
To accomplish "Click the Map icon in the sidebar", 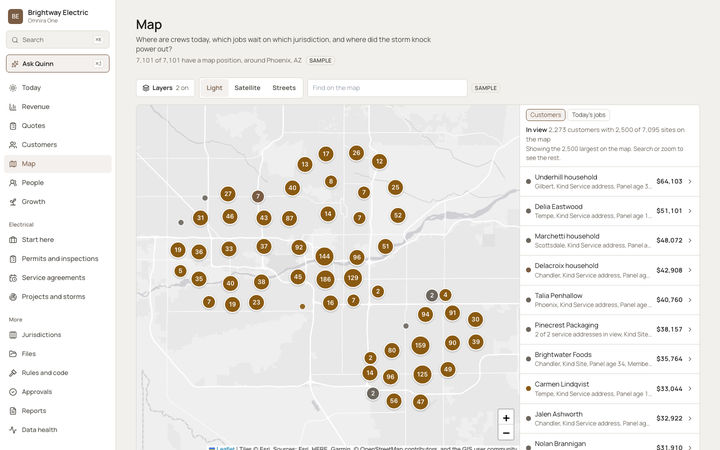I will pos(13,164).
